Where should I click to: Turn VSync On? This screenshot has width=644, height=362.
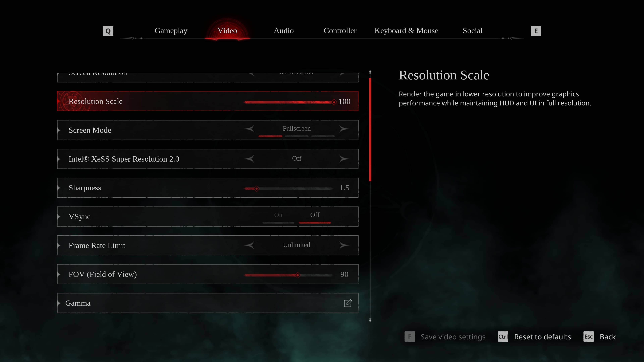click(278, 215)
